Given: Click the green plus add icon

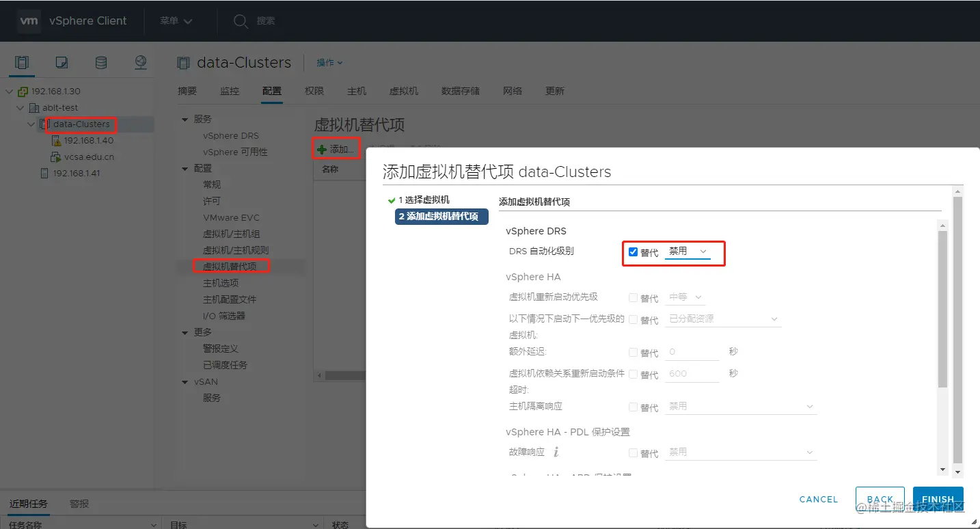Looking at the screenshot, I should pos(322,149).
